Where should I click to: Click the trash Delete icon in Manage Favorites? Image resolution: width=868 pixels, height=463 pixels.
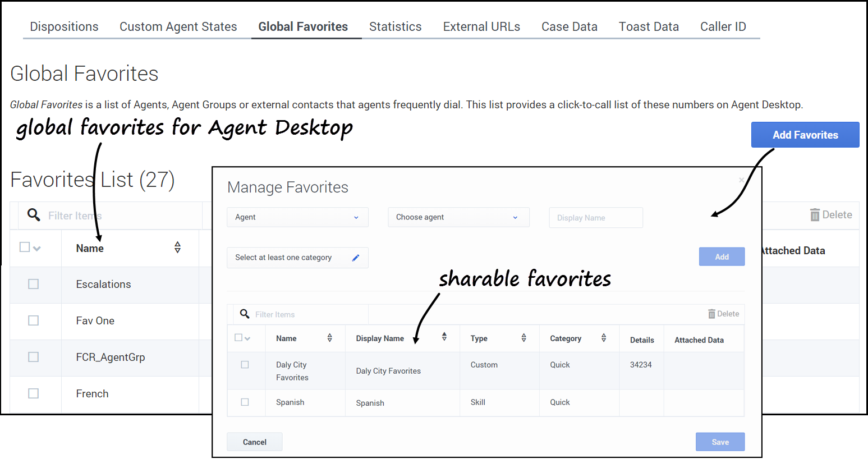(x=711, y=314)
